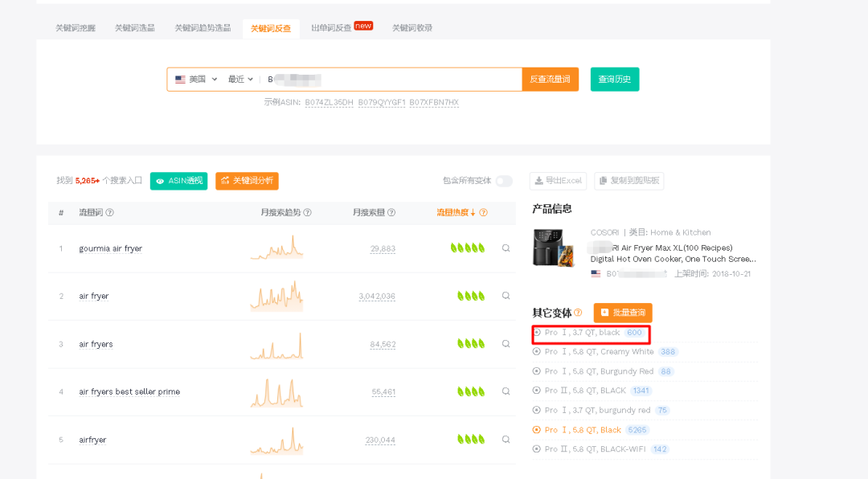Click the search magnifier for gourmia air fryer

506,248
